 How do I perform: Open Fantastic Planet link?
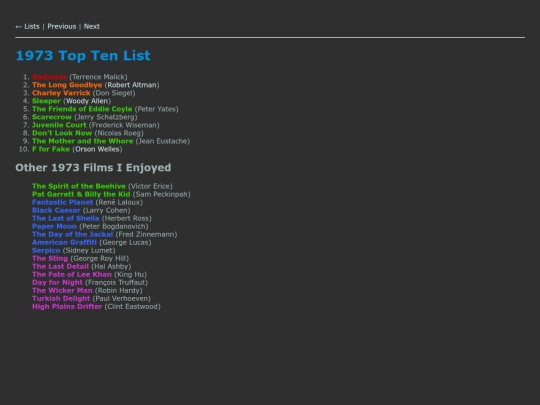click(63, 202)
